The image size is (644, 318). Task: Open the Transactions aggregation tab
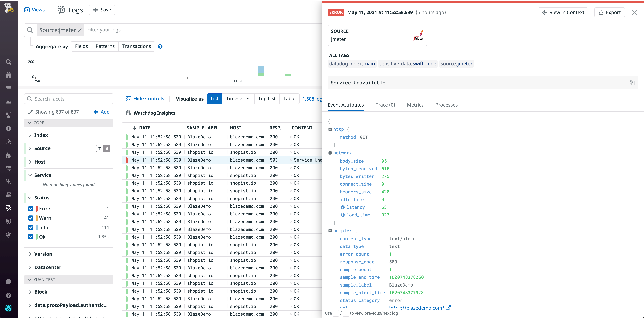tap(136, 46)
